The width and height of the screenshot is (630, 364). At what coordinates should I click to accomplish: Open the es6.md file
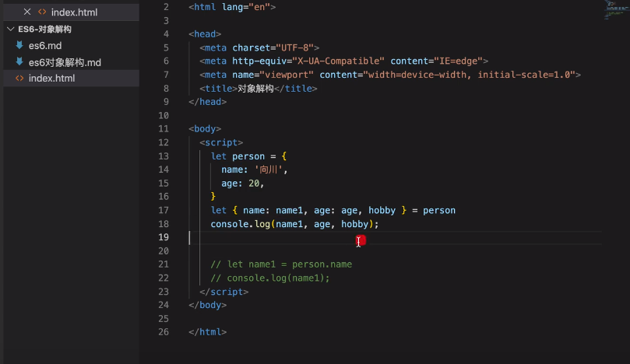pos(45,46)
